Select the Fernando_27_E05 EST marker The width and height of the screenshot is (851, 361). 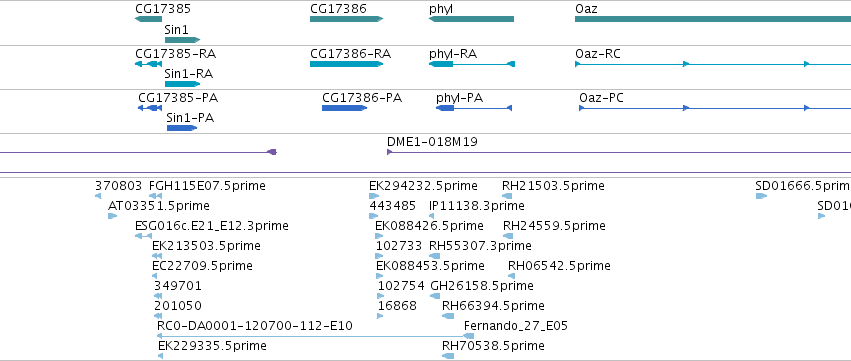(x=468, y=336)
